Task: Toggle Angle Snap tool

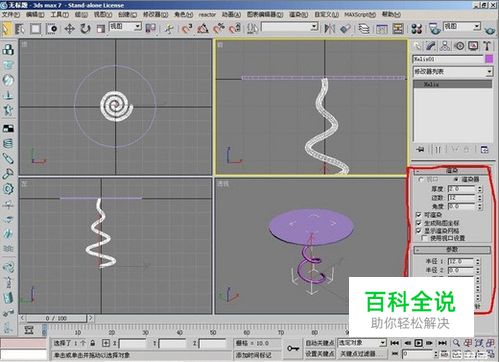Action: pos(203,29)
